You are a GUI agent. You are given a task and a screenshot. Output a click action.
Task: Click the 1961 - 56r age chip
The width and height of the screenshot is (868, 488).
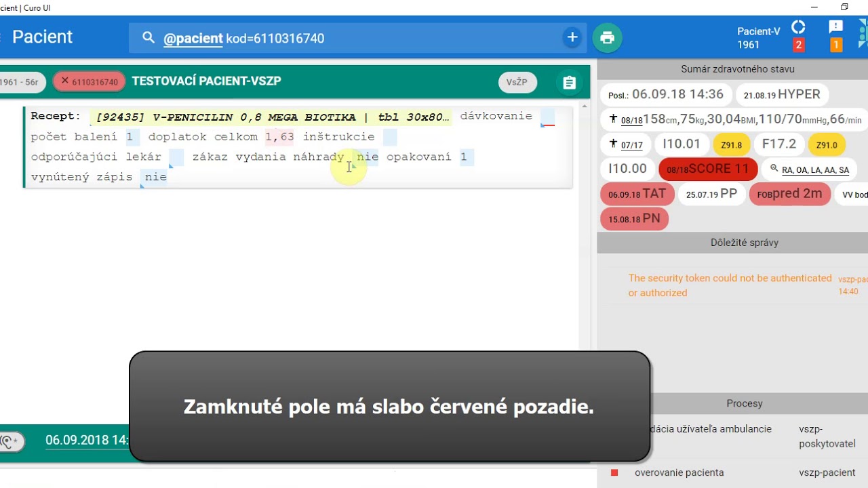[x=22, y=82]
